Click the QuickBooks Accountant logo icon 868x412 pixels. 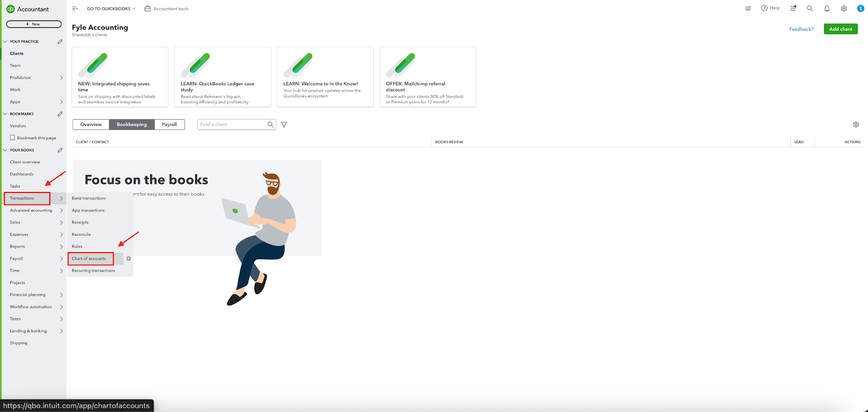pyautogui.click(x=10, y=9)
